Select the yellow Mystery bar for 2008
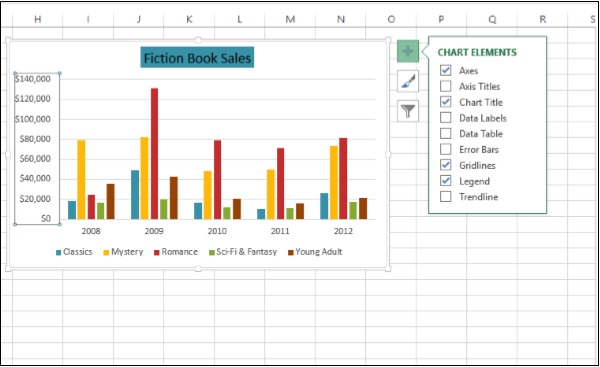The image size is (600, 367). [x=81, y=179]
